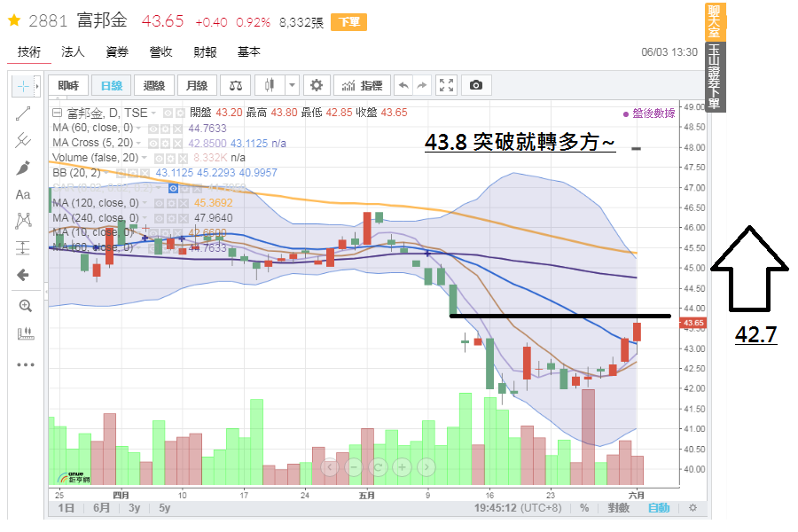The image size is (798, 532).
Task: Toggle visibility of MA (120, close, 0)
Action: click(160, 204)
